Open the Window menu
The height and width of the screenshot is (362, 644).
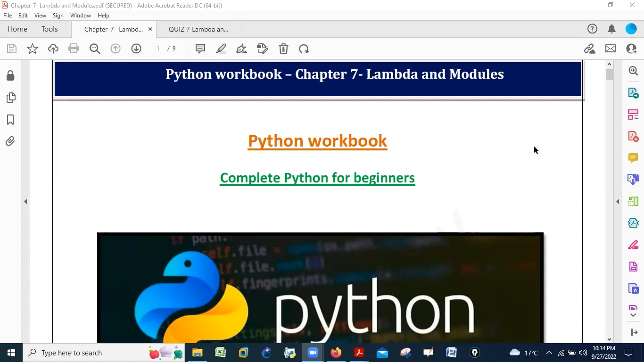click(81, 16)
